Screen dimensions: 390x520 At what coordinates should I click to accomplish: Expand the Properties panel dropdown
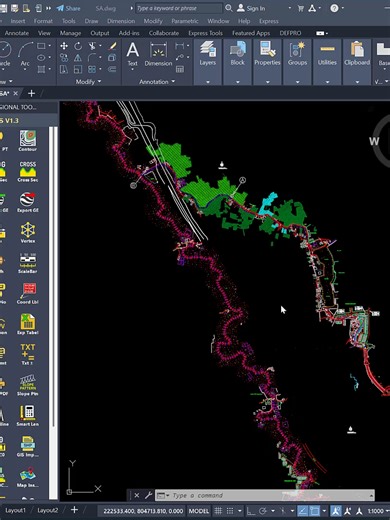[267, 82]
